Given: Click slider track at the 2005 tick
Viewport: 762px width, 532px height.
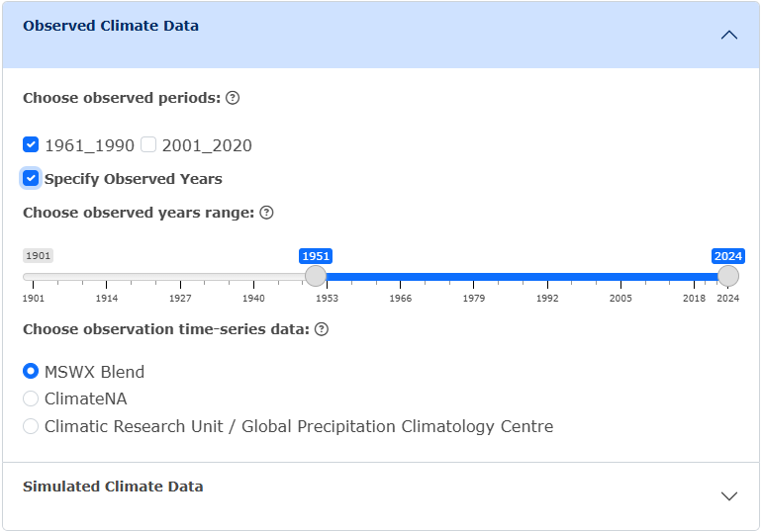Looking at the screenshot, I should click(x=620, y=277).
